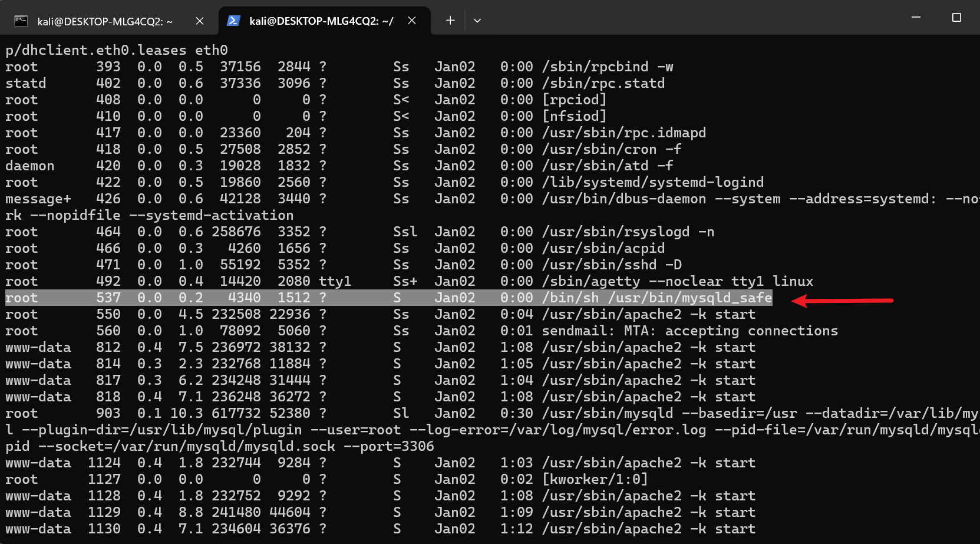
Task: Click the sendmail: MTA accepting connections line
Action: point(689,331)
